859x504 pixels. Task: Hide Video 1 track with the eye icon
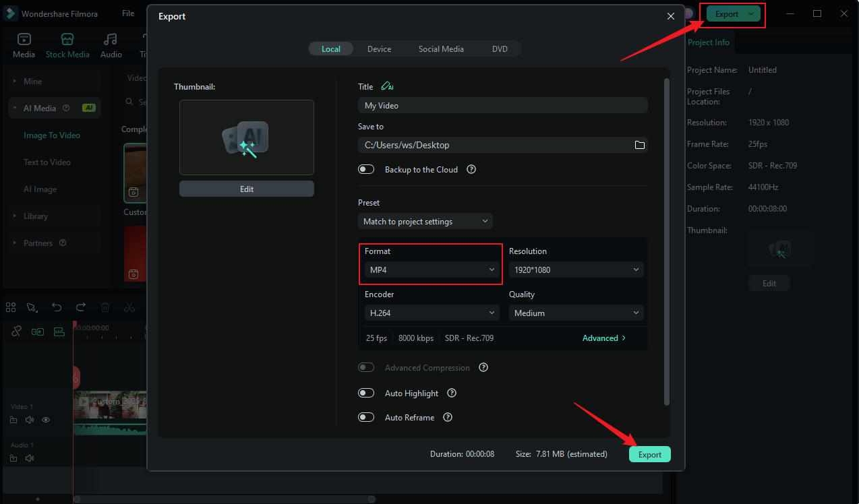coord(46,420)
